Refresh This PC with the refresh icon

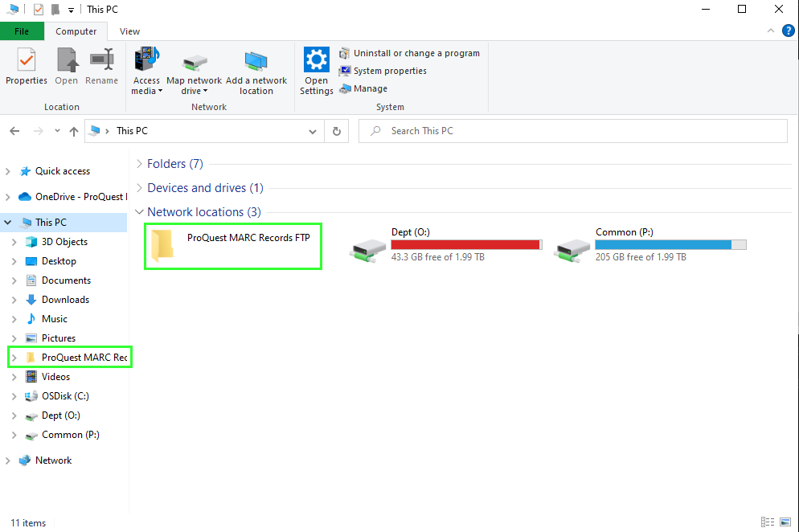click(336, 130)
